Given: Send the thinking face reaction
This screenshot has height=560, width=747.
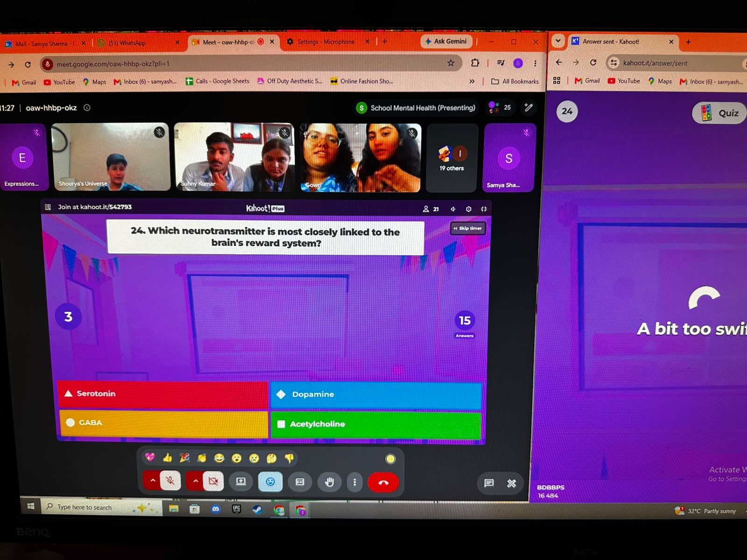Looking at the screenshot, I should click(x=271, y=458).
